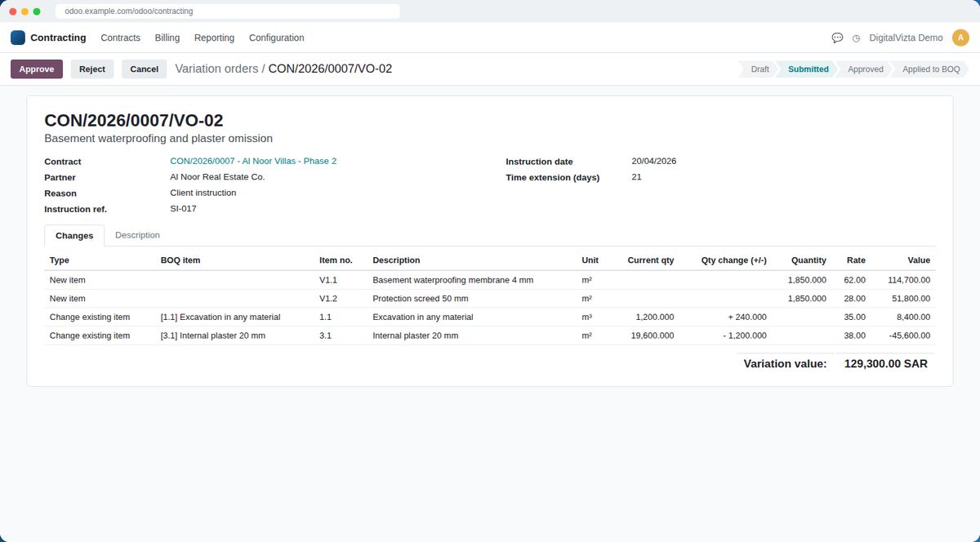Sort by the Value column header
The height and width of the screenshot is (542, 980).
tap(919, 260)
